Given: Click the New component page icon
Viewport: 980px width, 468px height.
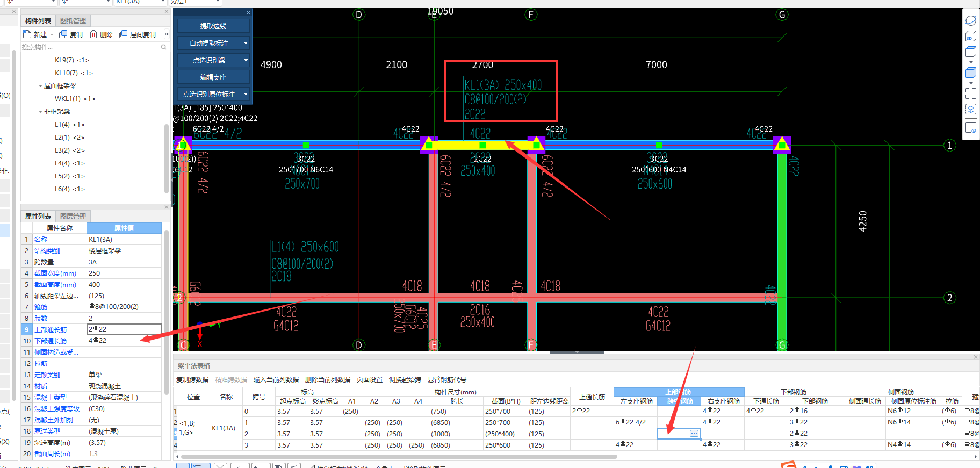Looking at the screenshot, I should pos(27,34).
